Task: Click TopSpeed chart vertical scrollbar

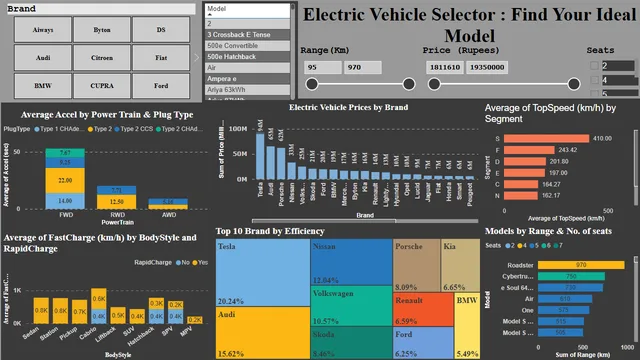Action: (636, 159)
